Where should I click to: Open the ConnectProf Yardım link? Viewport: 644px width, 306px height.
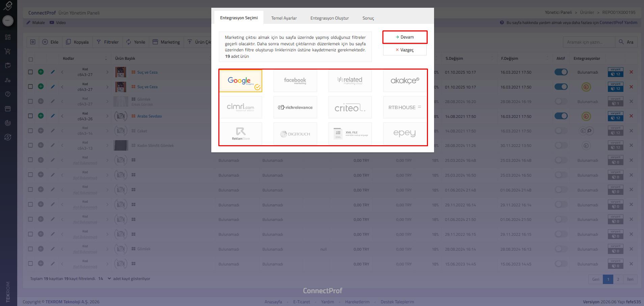(x=618, y=23)
